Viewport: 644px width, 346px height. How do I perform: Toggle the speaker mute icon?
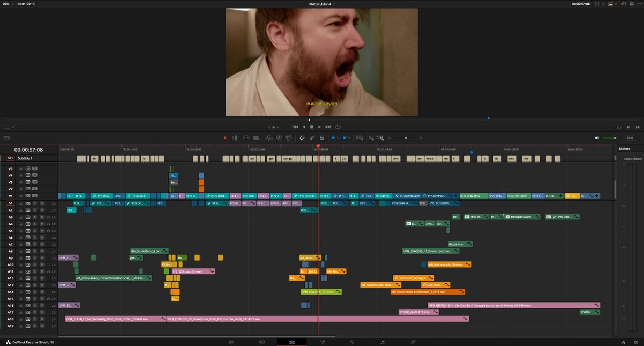(597, 138)
